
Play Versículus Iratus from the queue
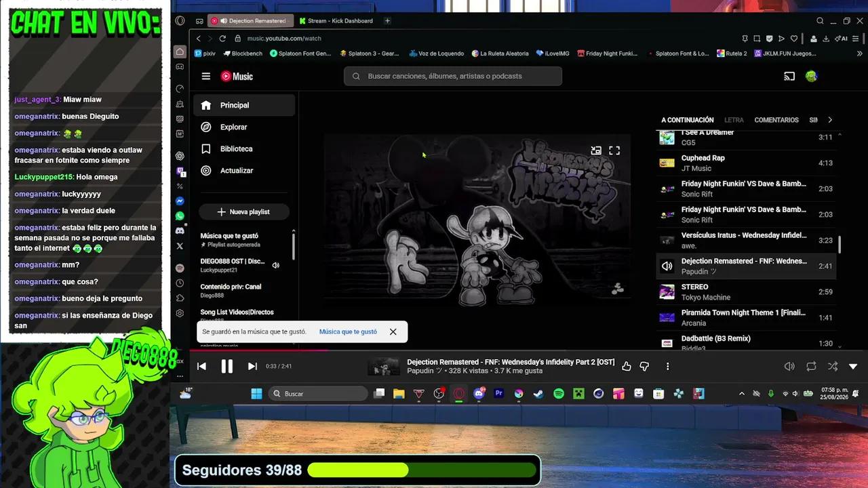[x=746, y=240]
